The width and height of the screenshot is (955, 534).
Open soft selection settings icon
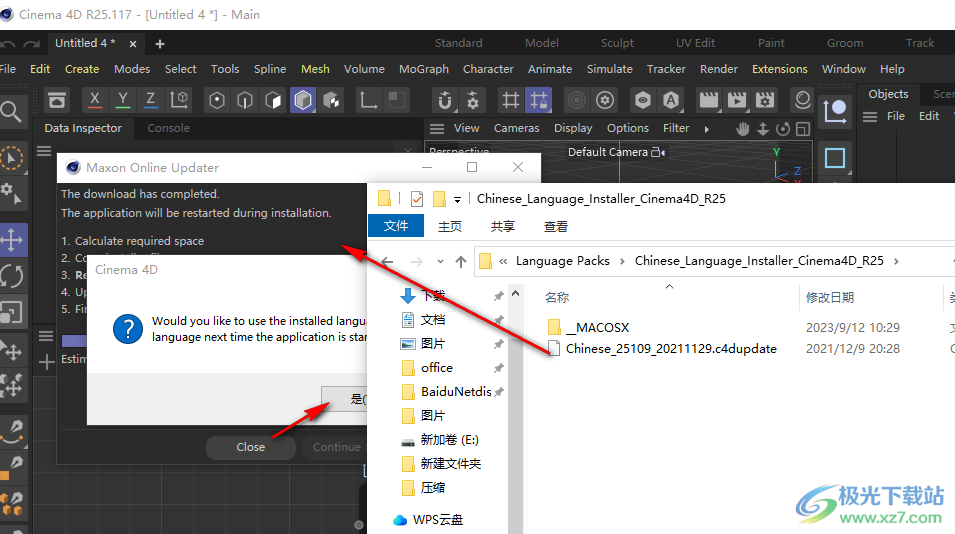(x=605, y=100)
